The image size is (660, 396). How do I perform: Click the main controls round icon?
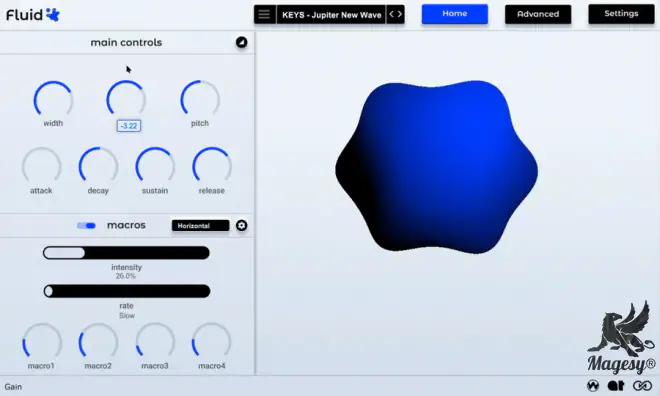click(x=241, y=43)
